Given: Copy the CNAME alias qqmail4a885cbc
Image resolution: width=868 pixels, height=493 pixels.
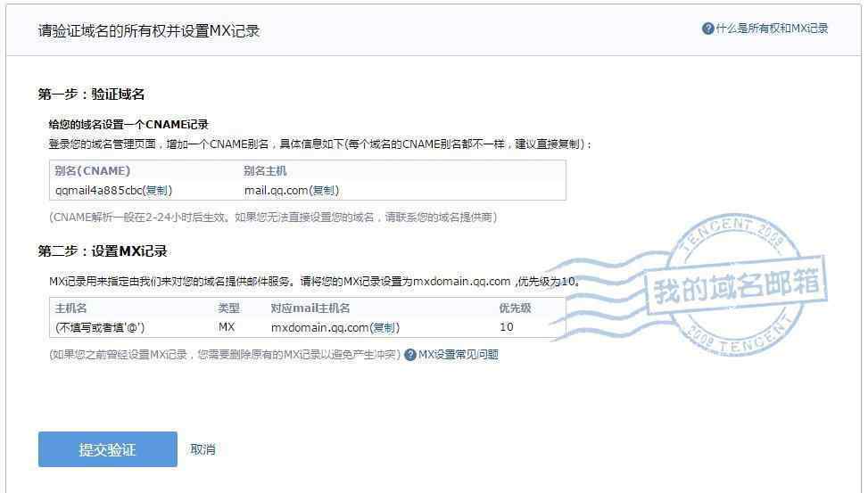Looking at the screenshot, I should (157, 191).
